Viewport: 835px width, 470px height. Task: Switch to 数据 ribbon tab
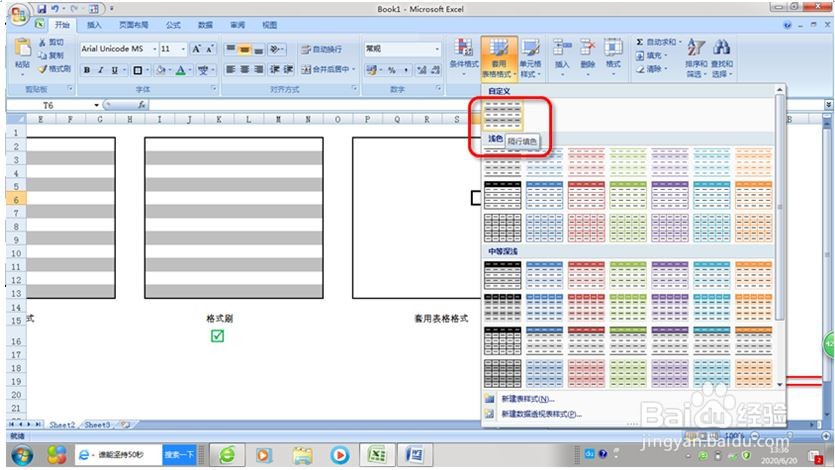(205, 25)
